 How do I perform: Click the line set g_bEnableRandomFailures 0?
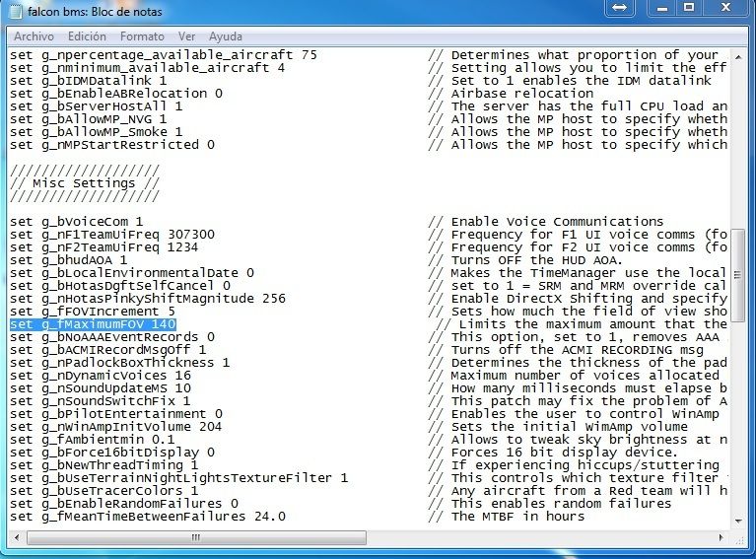click(x=124, y=504)
